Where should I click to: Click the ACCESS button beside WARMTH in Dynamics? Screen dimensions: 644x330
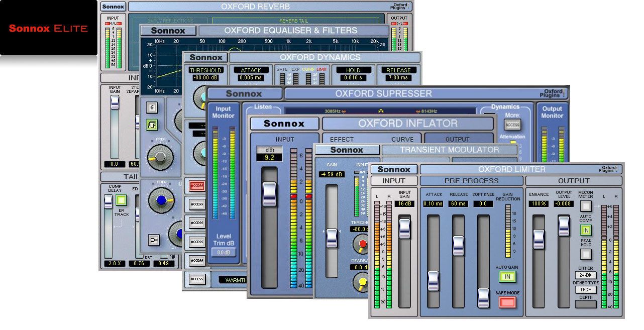coord(197,279)
